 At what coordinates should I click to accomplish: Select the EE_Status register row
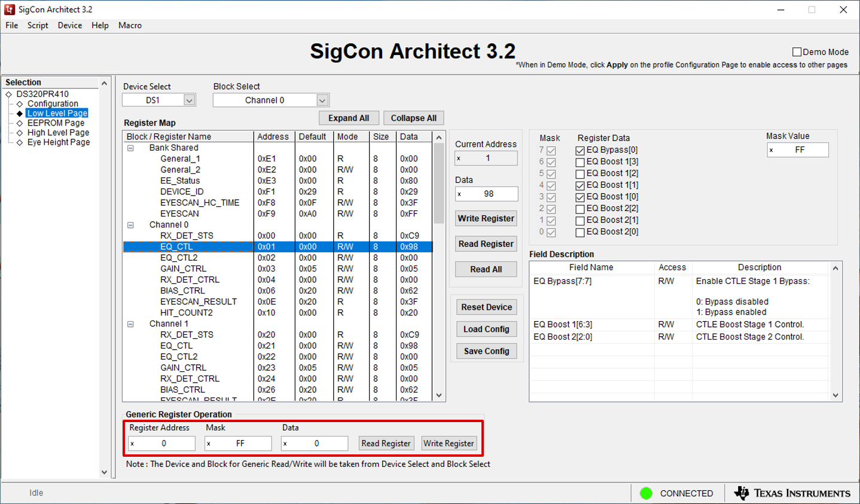click(277, 181)
